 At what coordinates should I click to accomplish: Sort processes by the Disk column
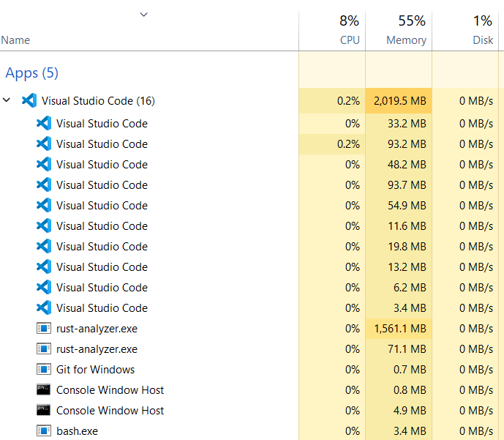click(x=483, y=40)
